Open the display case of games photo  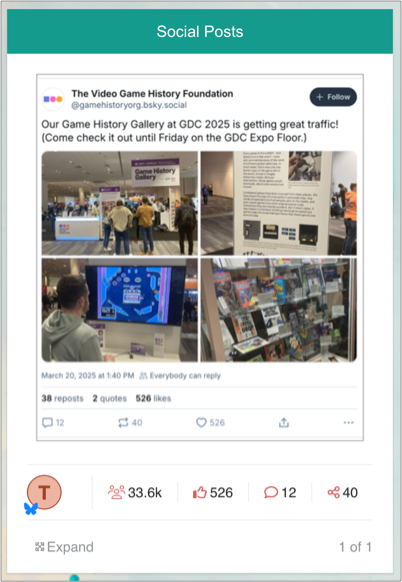coord(279,310)
